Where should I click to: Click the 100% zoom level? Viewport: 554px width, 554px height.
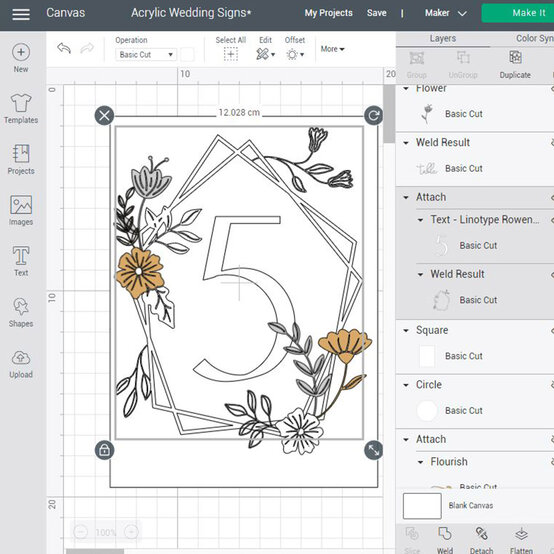point(106,532)
